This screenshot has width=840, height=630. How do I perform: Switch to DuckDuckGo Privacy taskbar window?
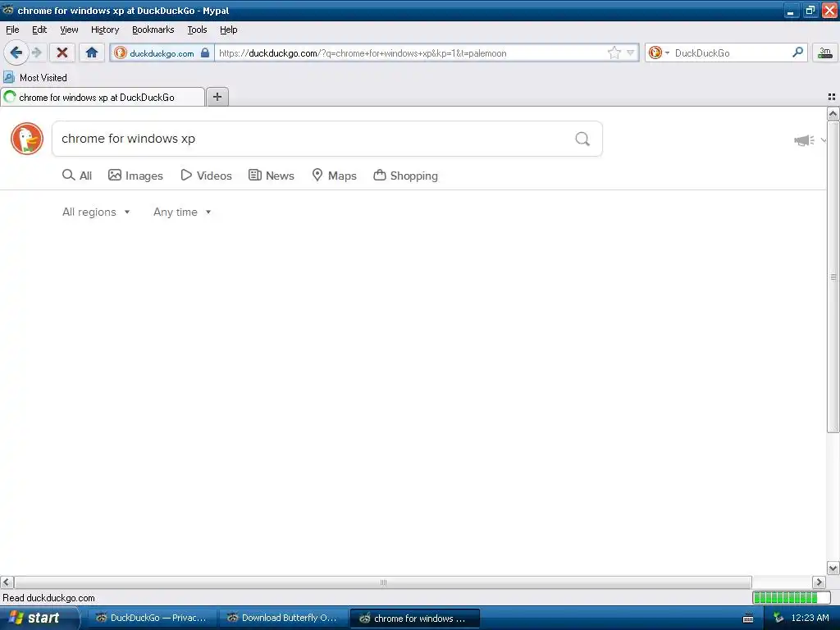(x=153, y=619)
